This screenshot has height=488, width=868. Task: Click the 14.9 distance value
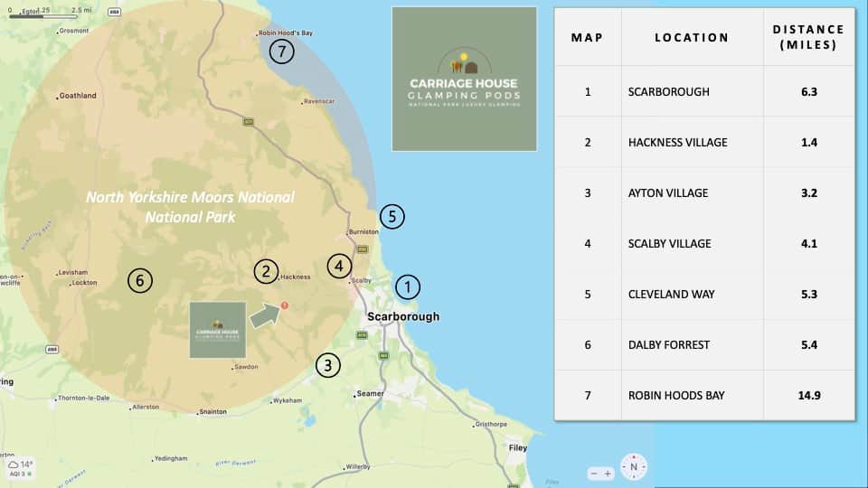tap(808, 396)
